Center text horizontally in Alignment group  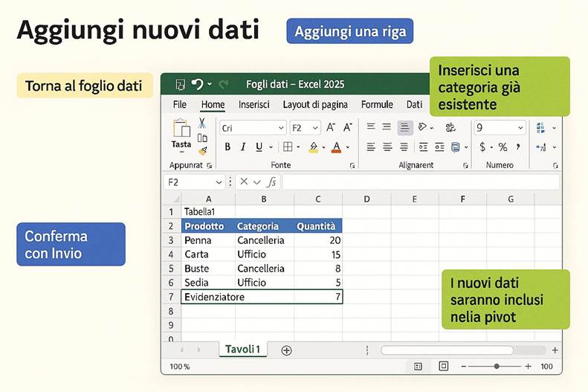(387, 147)
